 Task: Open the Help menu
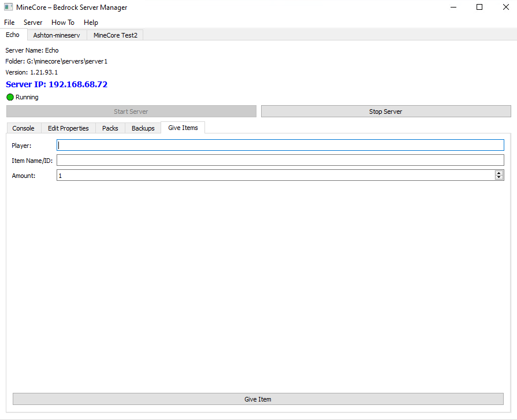(x=91, y=23)
